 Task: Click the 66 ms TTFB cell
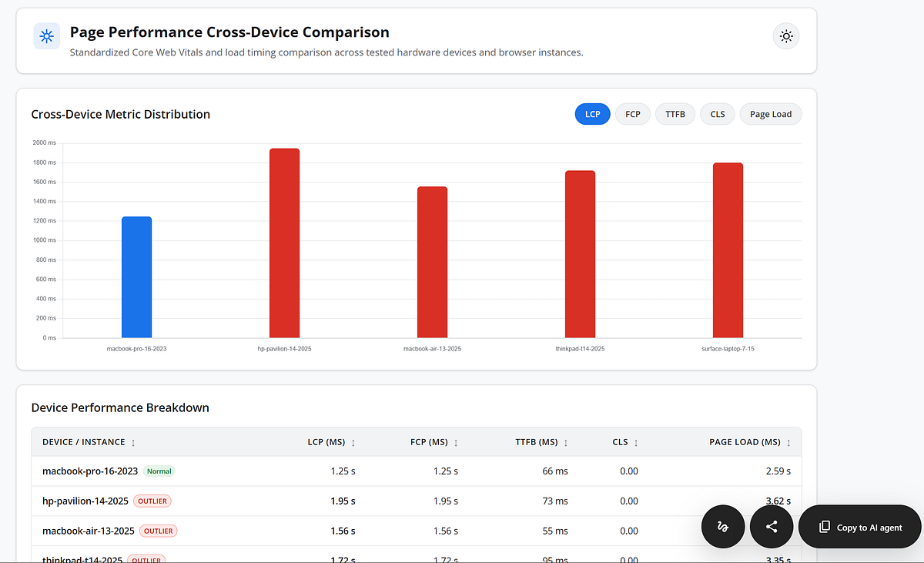[555, 471]
